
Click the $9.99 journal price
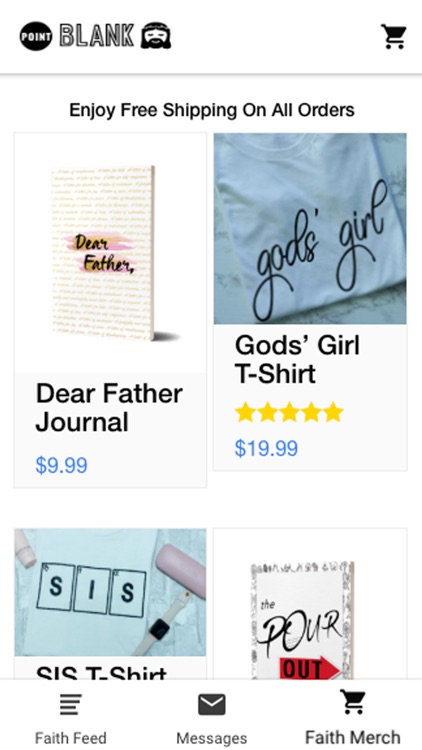[x=61, y=465]
